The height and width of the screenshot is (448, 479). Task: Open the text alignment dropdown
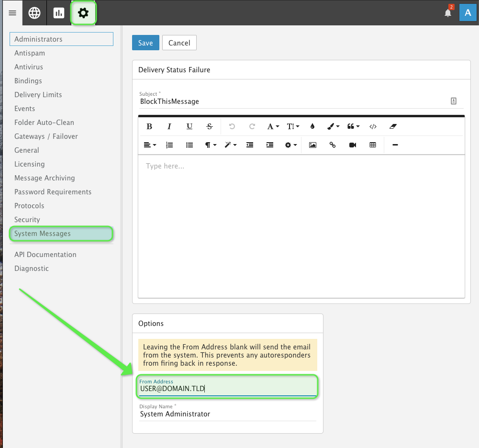tap(150, 145)
